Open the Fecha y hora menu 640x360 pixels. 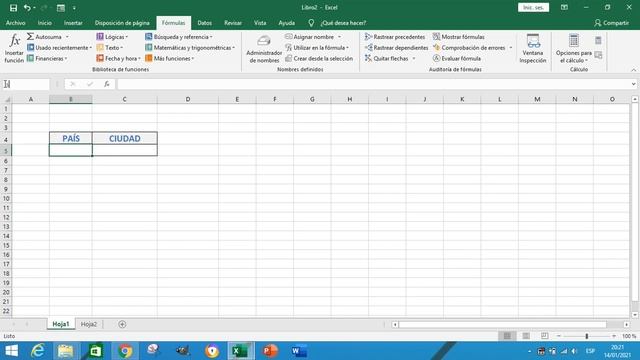[119, 58]
